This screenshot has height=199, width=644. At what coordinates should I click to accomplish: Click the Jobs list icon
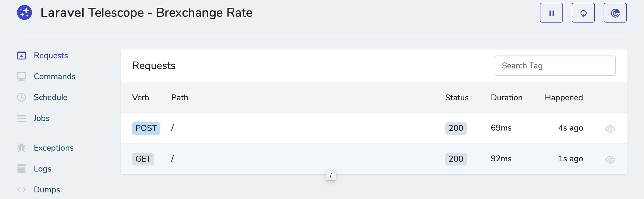coord(21,118)
